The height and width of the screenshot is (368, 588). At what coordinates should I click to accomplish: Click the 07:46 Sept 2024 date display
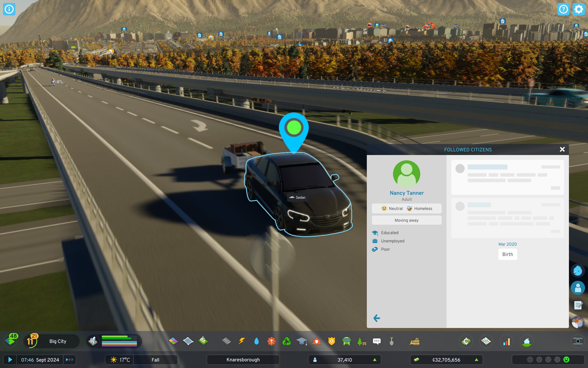click(x=40, y=360)
